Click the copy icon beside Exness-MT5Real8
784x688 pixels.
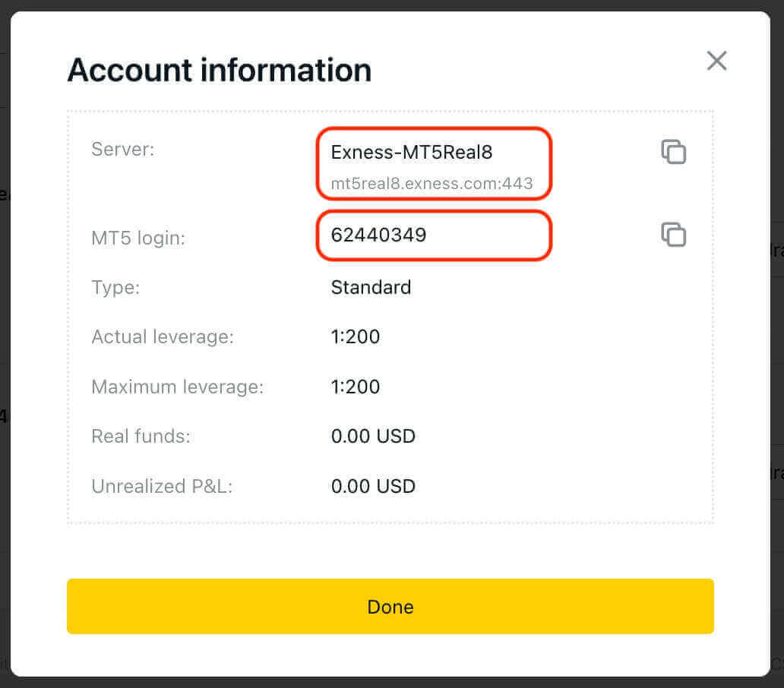coord(673,152)
